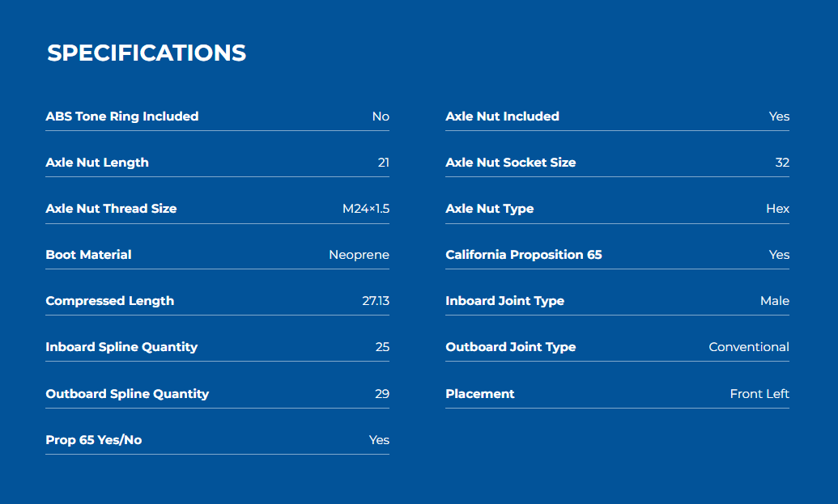The image size is (838, 504).
Task: Click the Axle Nut Socket Size value 32
Action: 782,163
